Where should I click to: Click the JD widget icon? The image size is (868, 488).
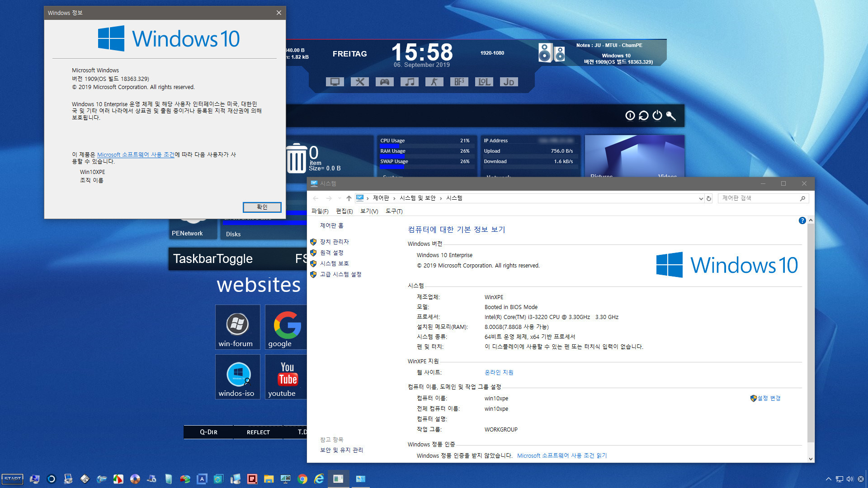[509, 82]
